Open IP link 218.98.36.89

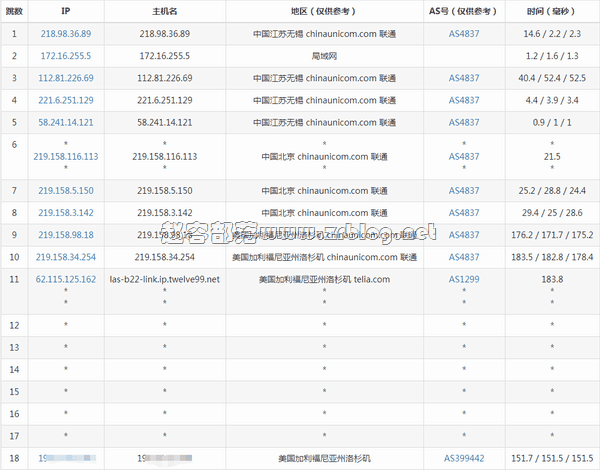coord(66,34)
